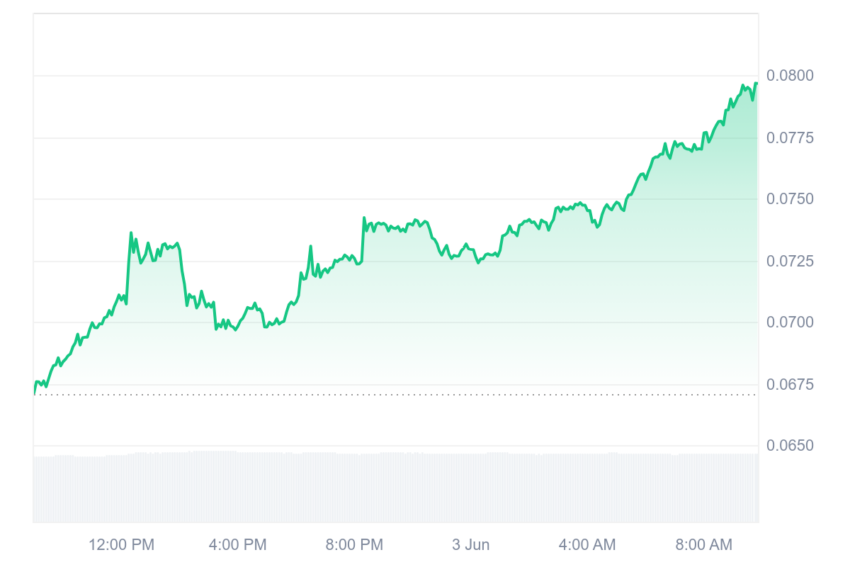Screen dimensions: 850x567
Task: Select the 12:00 PM time label
Action: [121, 545]
